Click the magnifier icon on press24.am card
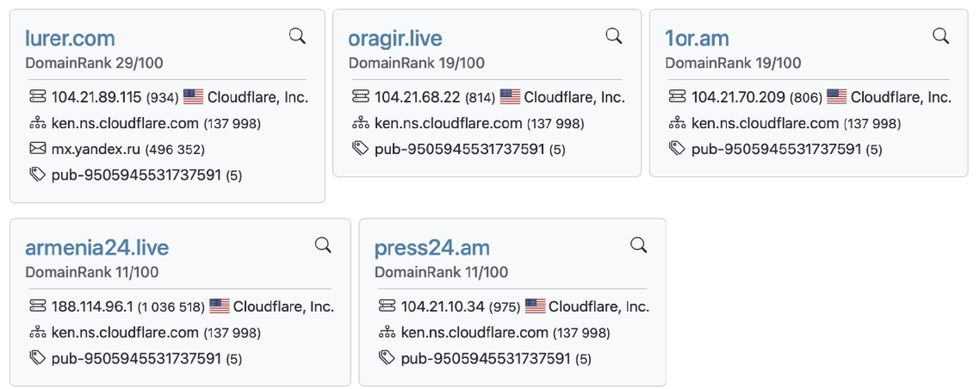This screenshot has height=389, width=980. click(x=639, y=245)
